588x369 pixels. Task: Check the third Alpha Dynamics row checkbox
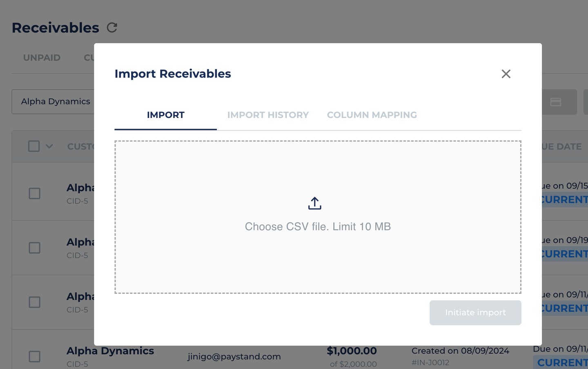coord(35,302)
